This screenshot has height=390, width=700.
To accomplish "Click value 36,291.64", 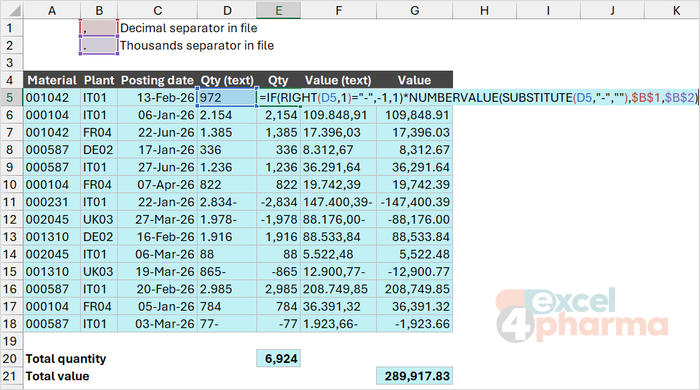I will pos(414,167).
